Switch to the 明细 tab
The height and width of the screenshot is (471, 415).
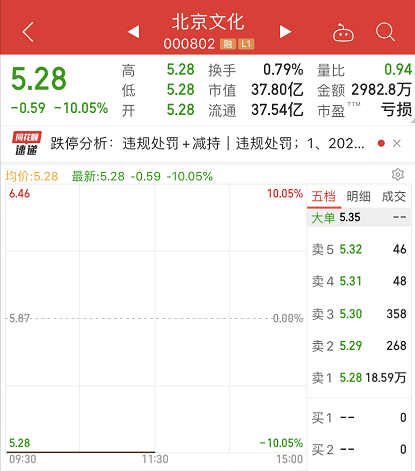click(x=358, y=196)
